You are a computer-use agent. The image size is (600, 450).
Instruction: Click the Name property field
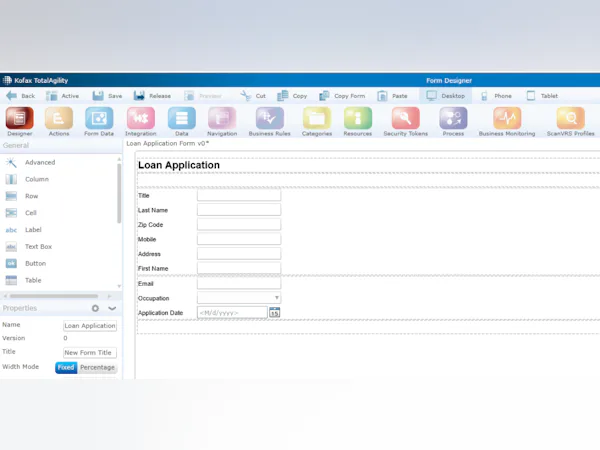click(90, 326)
